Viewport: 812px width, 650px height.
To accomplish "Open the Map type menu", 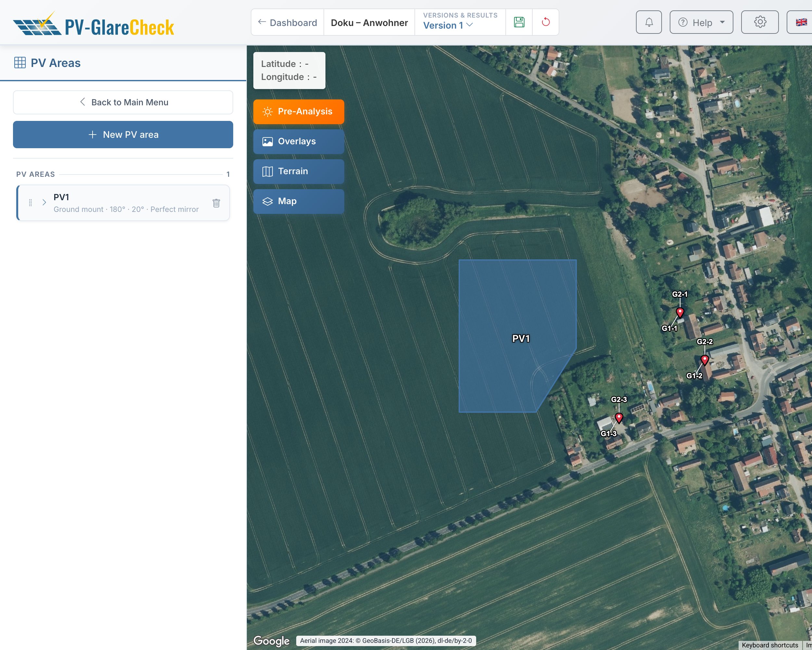I will pyautogui.click(x=299, y=201).
